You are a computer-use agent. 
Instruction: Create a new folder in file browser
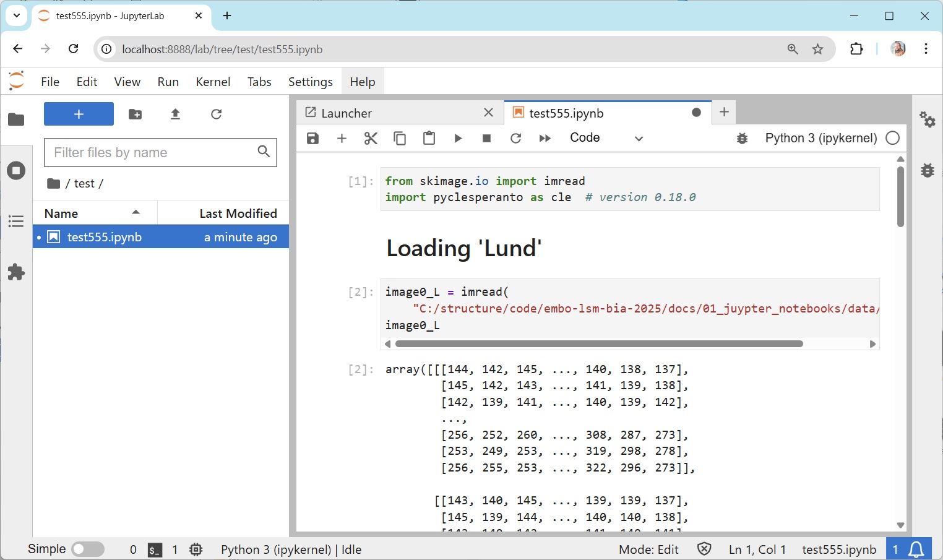[x=135, y=114]
